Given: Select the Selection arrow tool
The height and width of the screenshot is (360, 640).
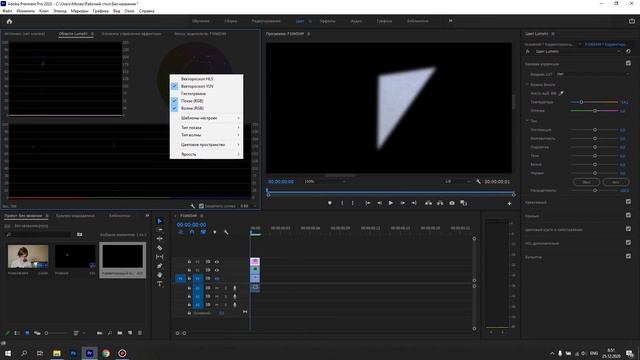Looking at the screenshot, I should click(x=160, y=221).
